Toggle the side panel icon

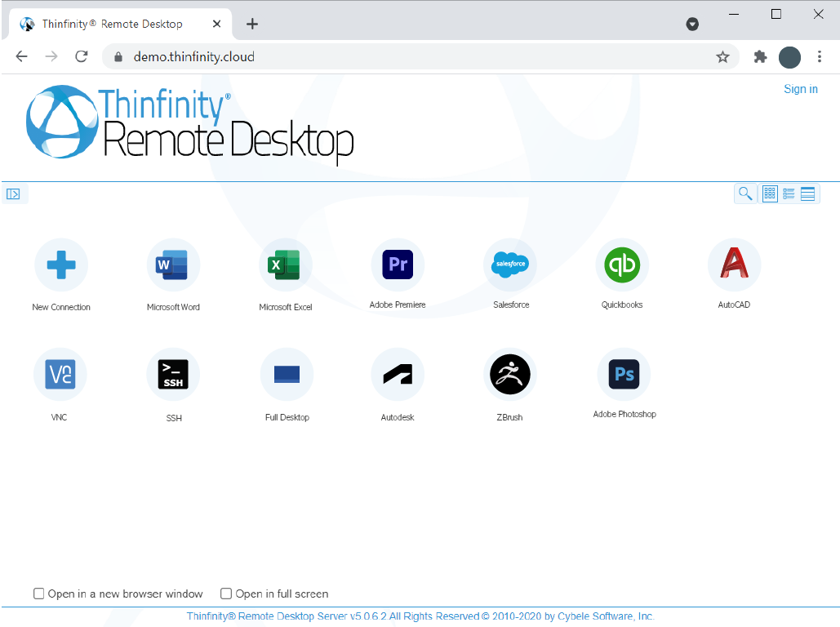[x=13, y=194]
